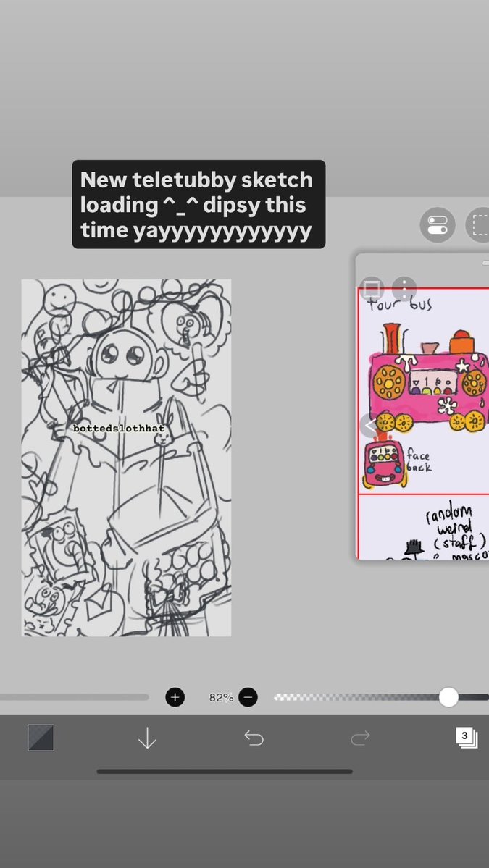Tap the down arrow to hide toolbar
Image resolution: width=489 pixels, height=868 pixels.
147,738
